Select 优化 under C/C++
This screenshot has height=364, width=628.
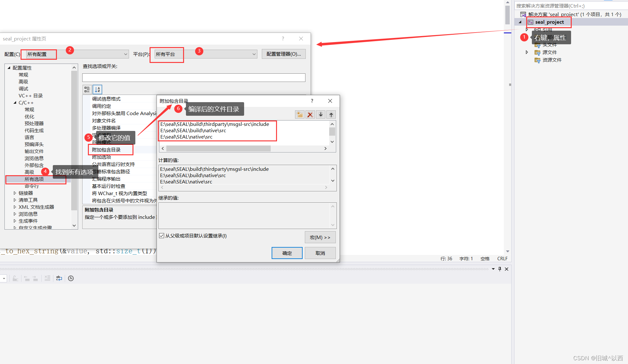(29, 116)
